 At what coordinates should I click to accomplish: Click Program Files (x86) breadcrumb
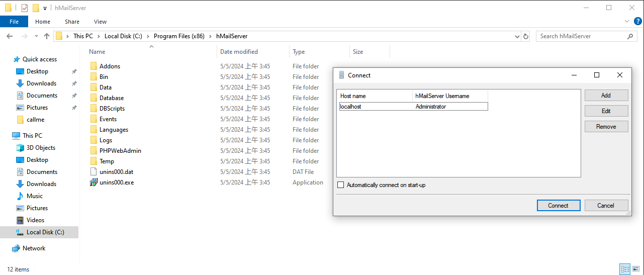[178, 36]
